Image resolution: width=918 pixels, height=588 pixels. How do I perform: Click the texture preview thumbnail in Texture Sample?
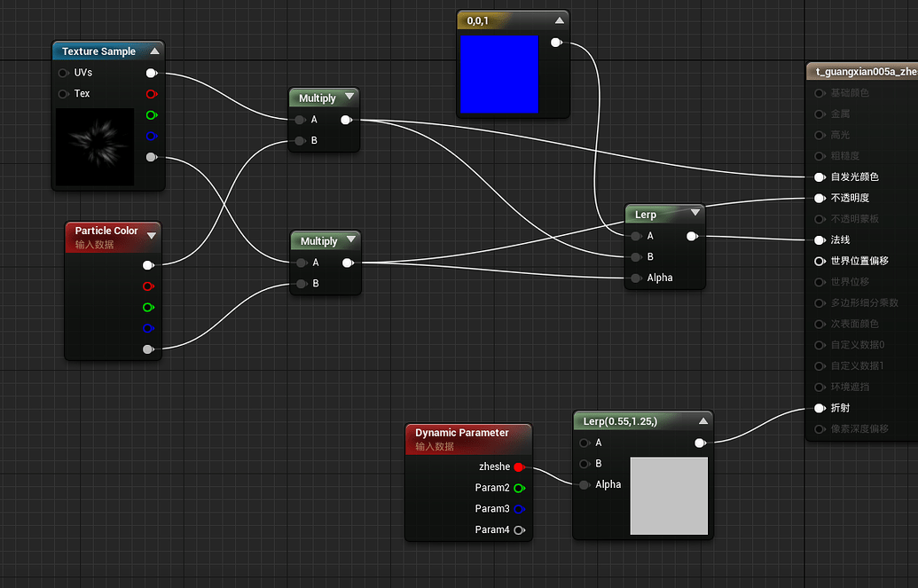point(95,146)
